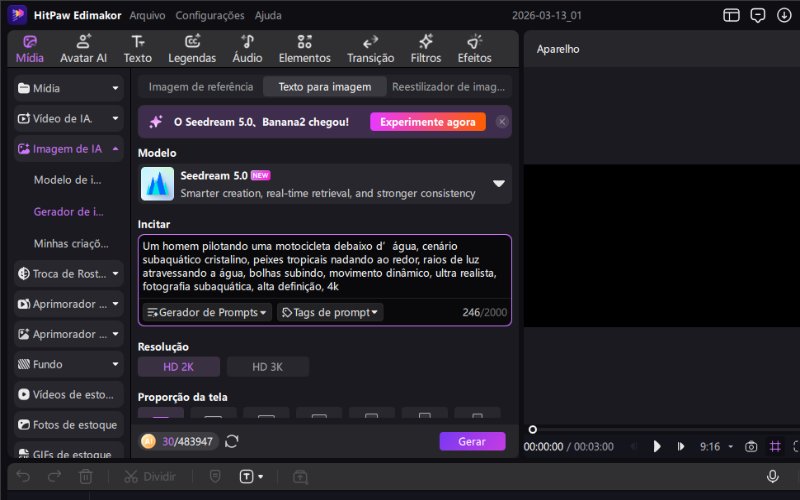800x500 pixels.
Task: Click inside the Incitar prompt text field
Action: click(x=324, y=266)
